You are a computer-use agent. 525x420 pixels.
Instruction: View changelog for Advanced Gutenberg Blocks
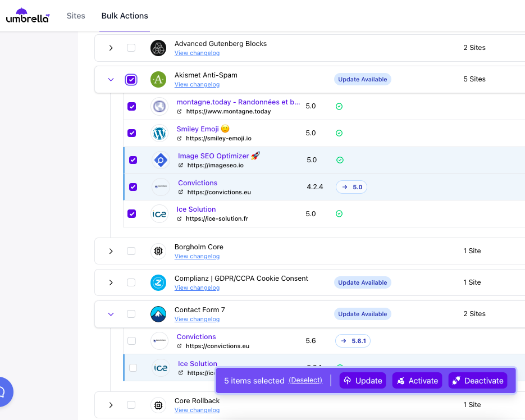pyautogui.click(x=197, y=53)
